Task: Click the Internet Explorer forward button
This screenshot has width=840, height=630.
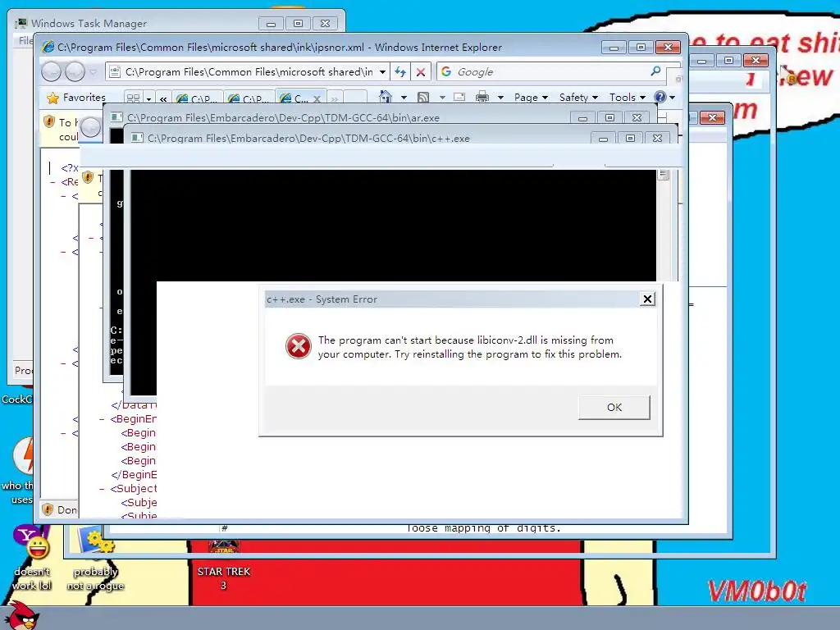Action: pyautogui.click(x=75, y=71)
